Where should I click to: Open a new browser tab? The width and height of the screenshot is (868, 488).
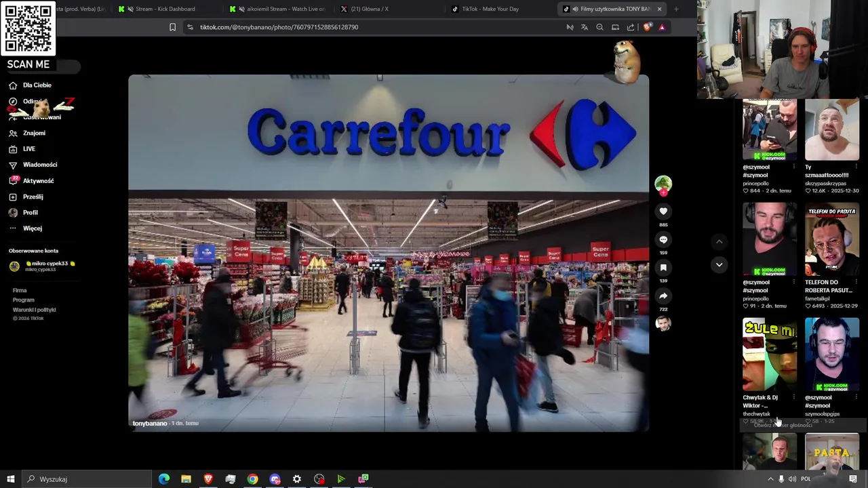676,9
